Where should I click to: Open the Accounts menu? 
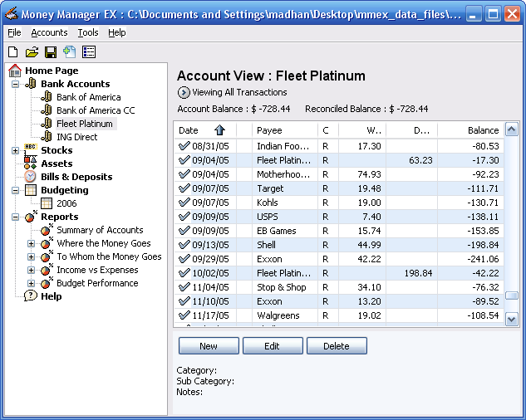49,32
